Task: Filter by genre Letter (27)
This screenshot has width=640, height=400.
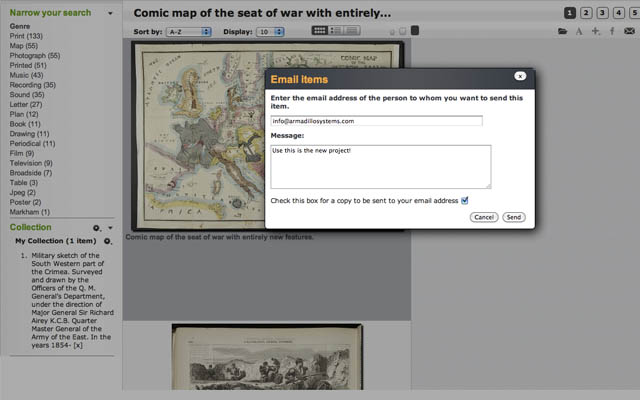Action: 26,104
